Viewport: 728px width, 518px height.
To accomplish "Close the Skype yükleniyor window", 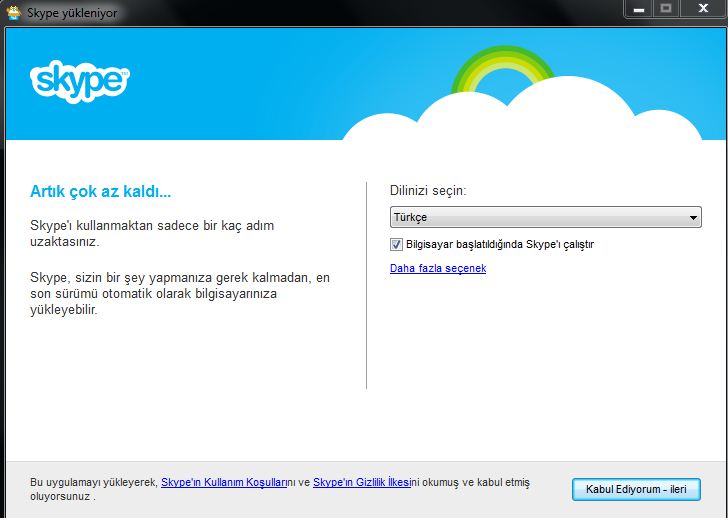I will click(703, 8).
